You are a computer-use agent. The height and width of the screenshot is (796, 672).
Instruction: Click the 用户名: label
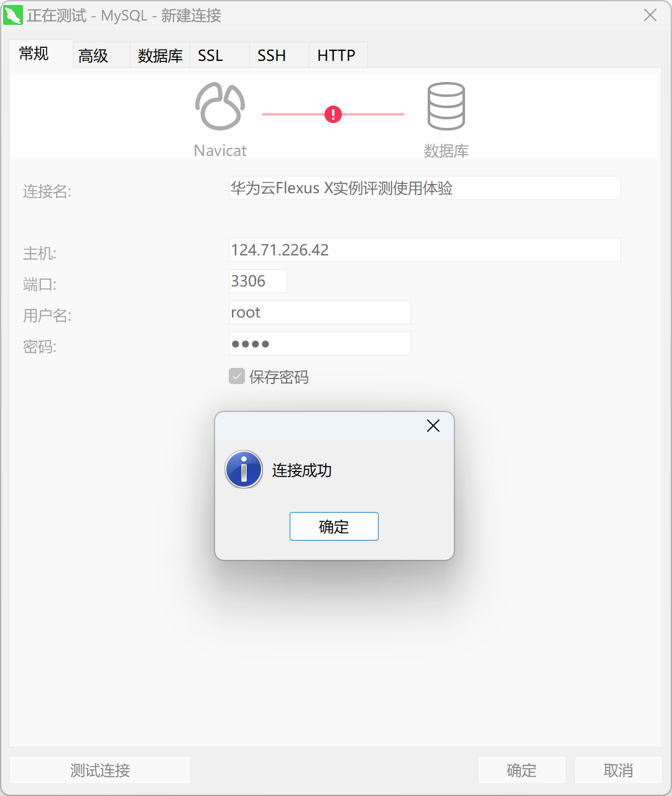click(47, 316)
